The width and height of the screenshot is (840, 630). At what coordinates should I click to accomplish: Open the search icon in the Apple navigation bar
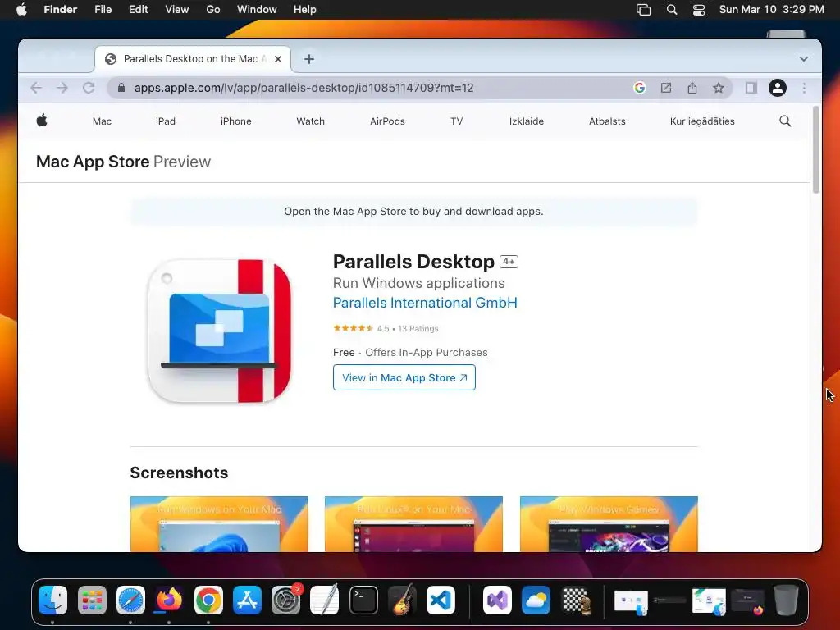pos(785,121)
